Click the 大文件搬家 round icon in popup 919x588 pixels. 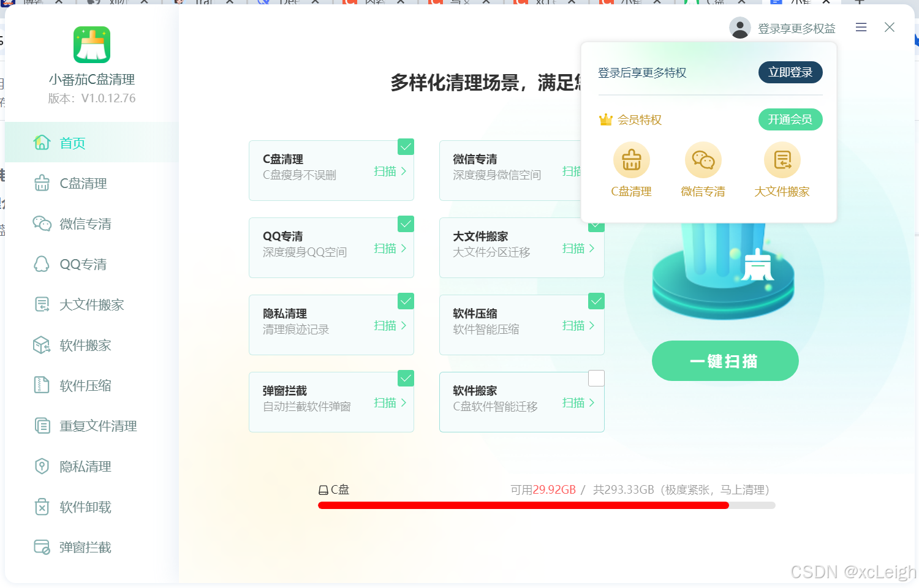(782, 160)
